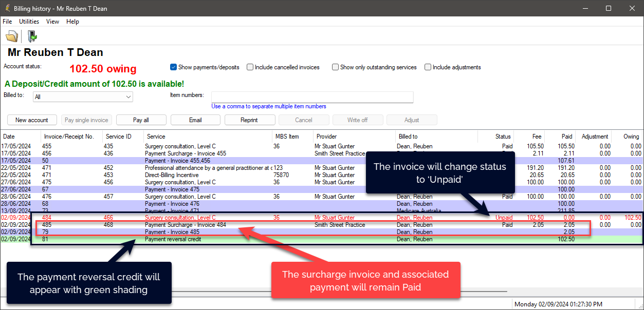The image size is (644, 310).
Task: Focus the Item numbers input field
Action: (x=312, y=97)
